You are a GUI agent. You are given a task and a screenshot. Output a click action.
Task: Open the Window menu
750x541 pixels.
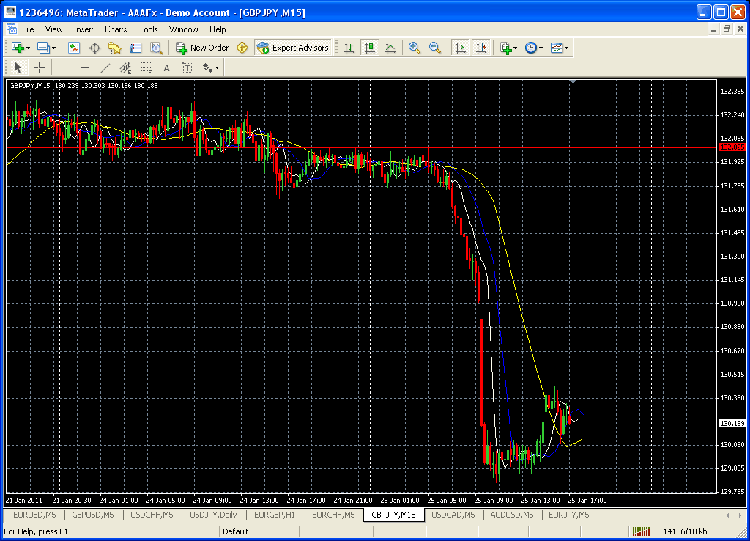point(183,30)
